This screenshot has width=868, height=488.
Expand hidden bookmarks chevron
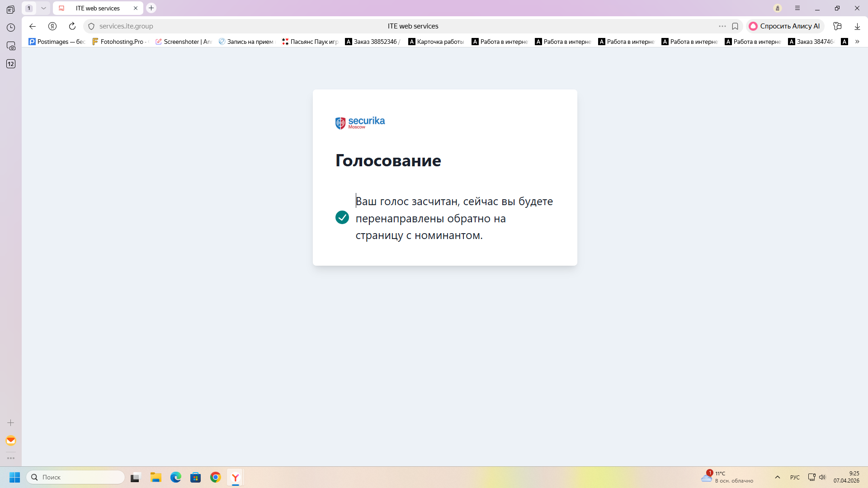pos(857,42)
